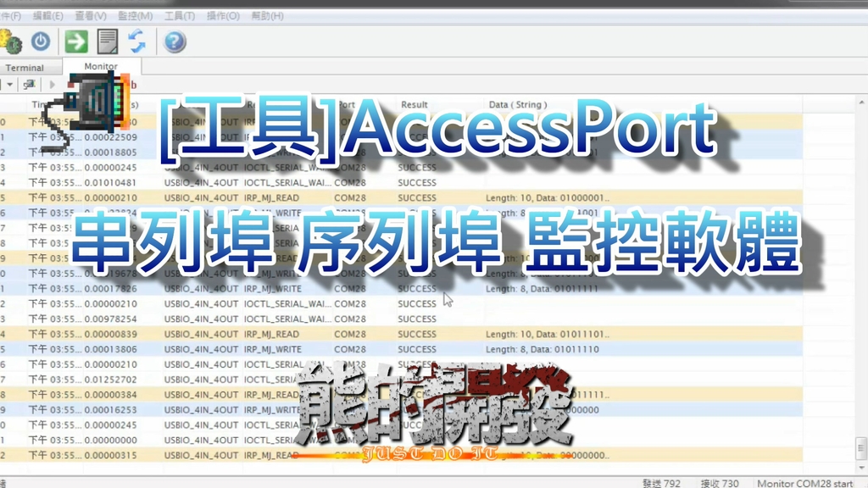
Task: Open the 幫助(H) menu
Action: tap(267, 16)
